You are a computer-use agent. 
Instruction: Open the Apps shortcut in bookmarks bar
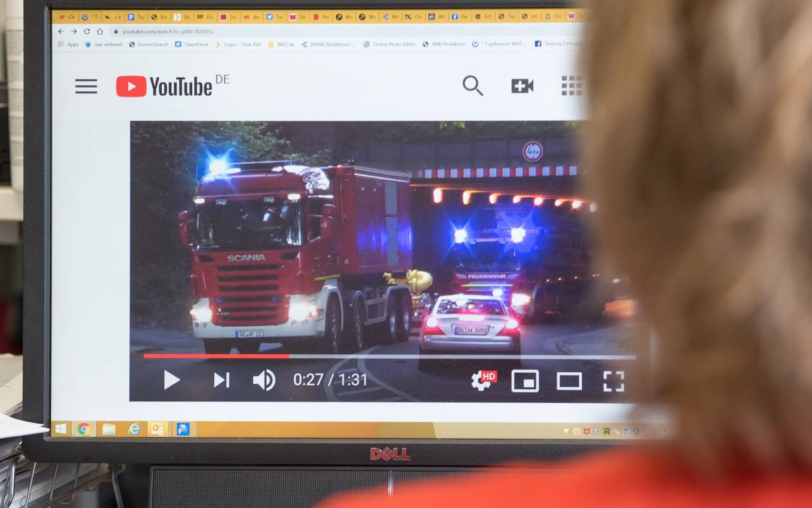click(69, 44)
